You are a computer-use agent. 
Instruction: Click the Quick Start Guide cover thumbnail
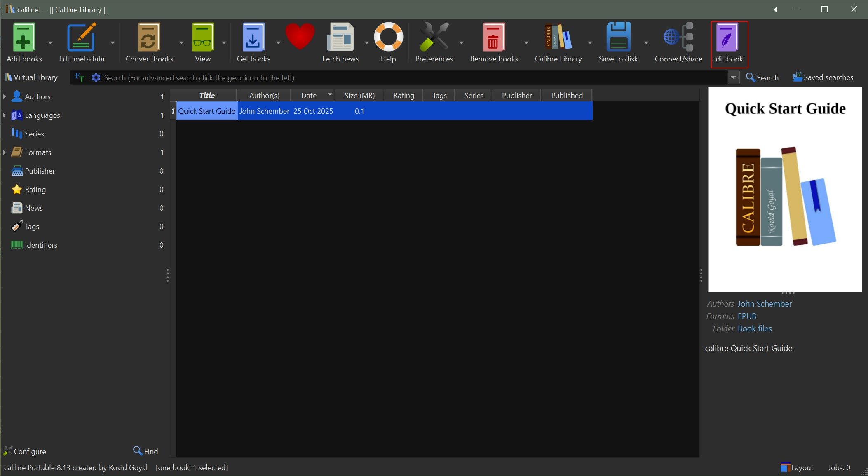point(785,190)
